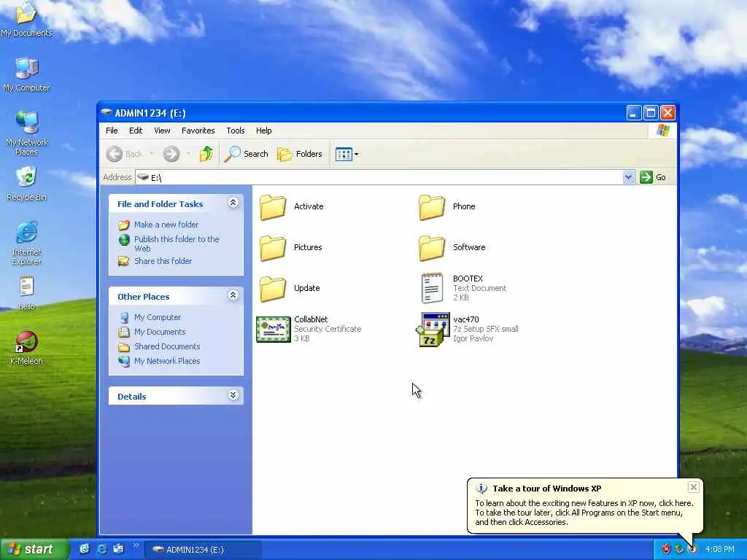Select the CollabNet security certificate icon
The height and width of the screenshot is (560, 747).
point(274,330)
